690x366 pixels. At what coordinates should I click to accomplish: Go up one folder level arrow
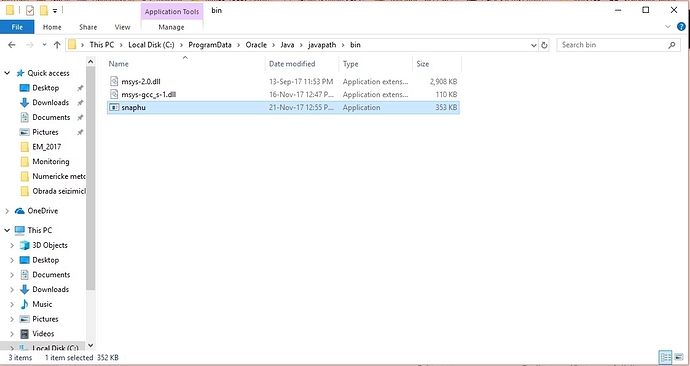(x=57, y=45)
